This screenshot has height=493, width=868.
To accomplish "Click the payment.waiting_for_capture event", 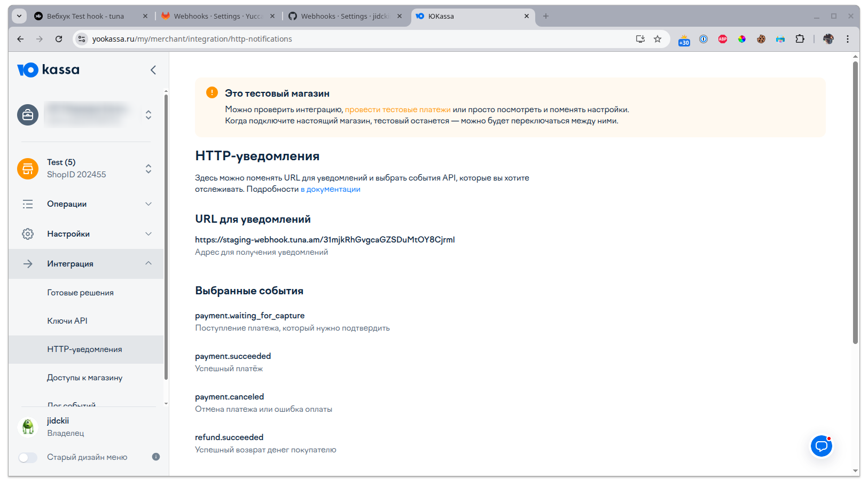I will click(x=249, y=316).
